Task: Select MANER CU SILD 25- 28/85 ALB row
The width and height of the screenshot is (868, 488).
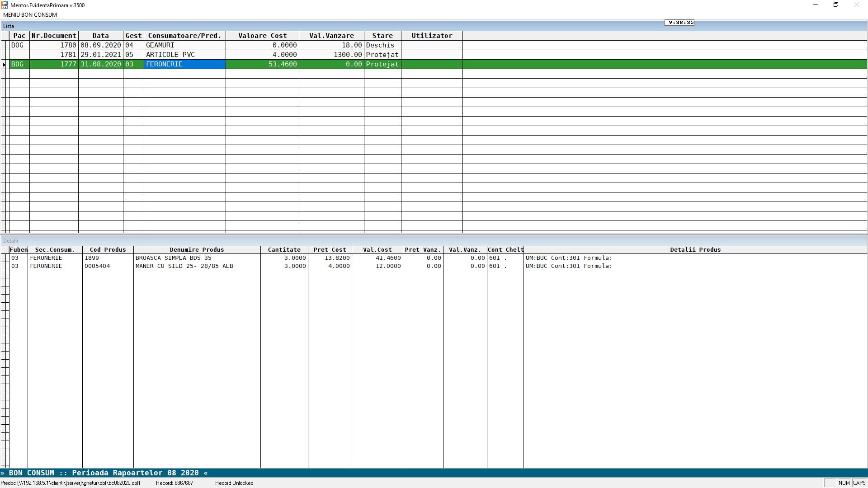Action: tap(184, 266)
